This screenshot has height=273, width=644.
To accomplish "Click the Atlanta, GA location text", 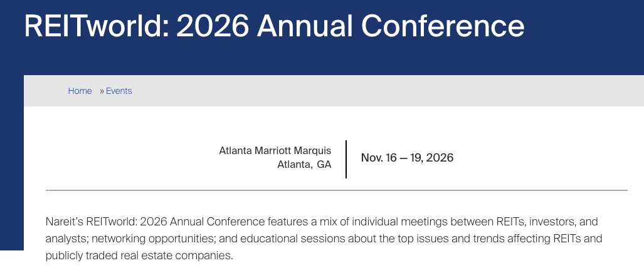I will tap(304, 165).
